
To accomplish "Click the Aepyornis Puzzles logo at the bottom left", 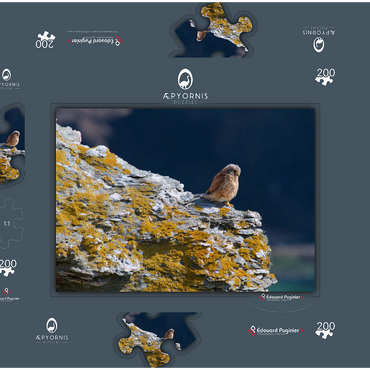I will point(52,330).
